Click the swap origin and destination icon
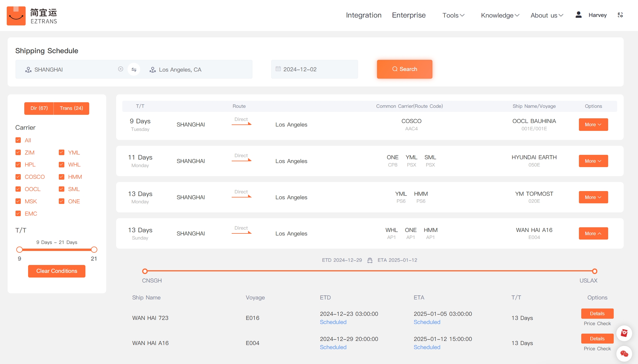The width and height of the screenshot is (638, 364). click(134, 70)
